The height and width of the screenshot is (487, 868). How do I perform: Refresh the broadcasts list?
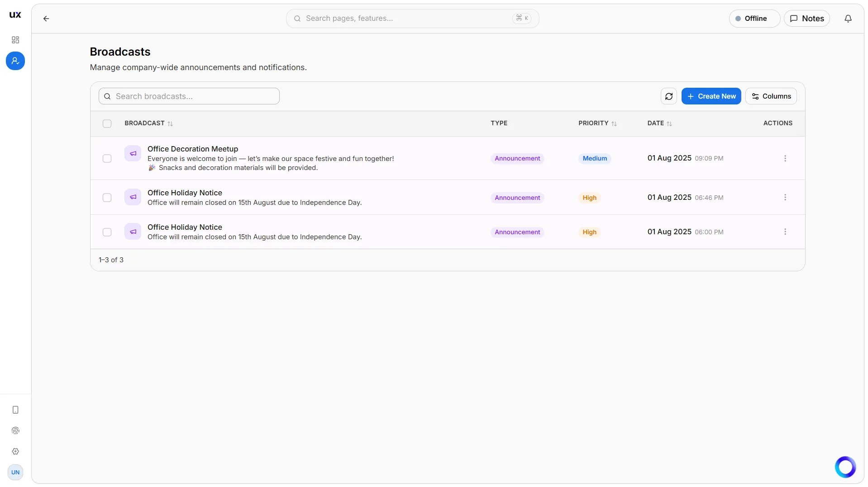point(669,96)
